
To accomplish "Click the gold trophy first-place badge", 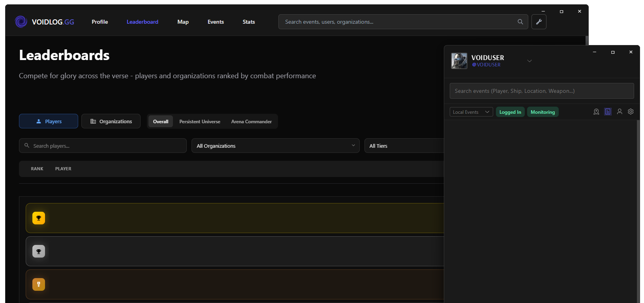I will coord(39,218).
